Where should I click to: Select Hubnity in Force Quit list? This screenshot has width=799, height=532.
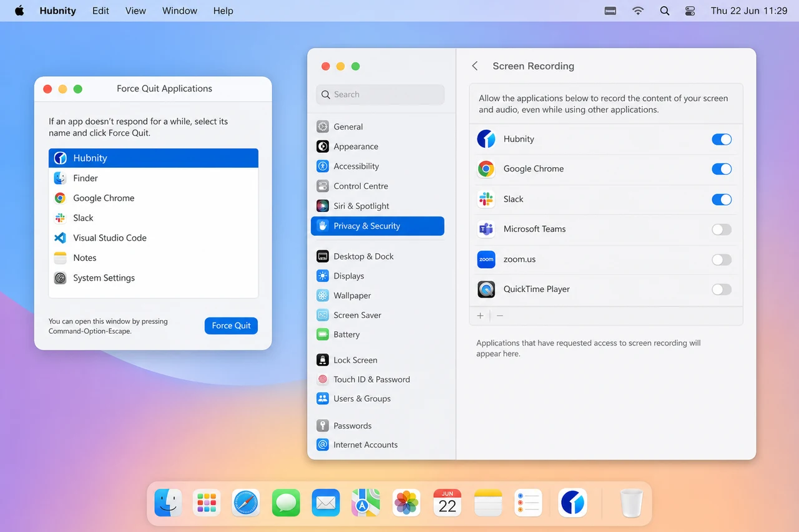pyautogui.click(x=154, y=158)
